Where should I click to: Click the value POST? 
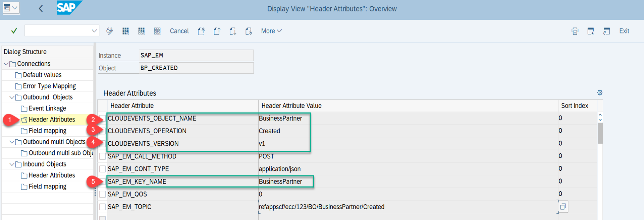(x=266, y=156)
